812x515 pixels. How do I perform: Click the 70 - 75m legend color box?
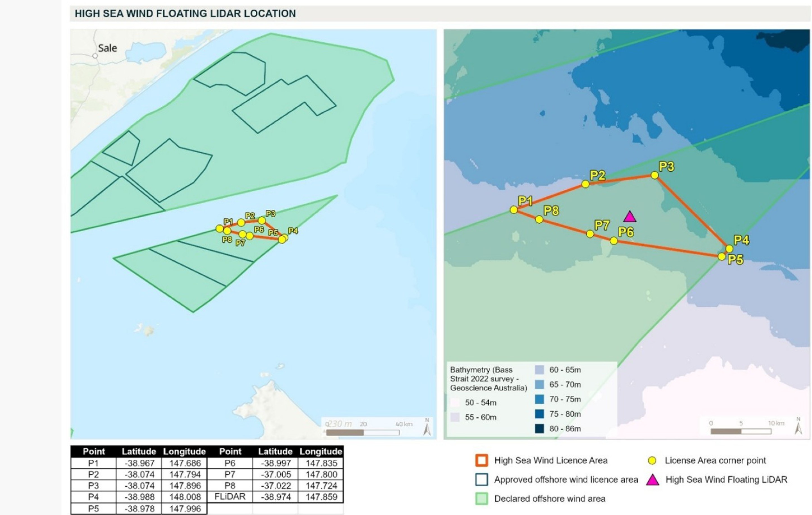539,399
